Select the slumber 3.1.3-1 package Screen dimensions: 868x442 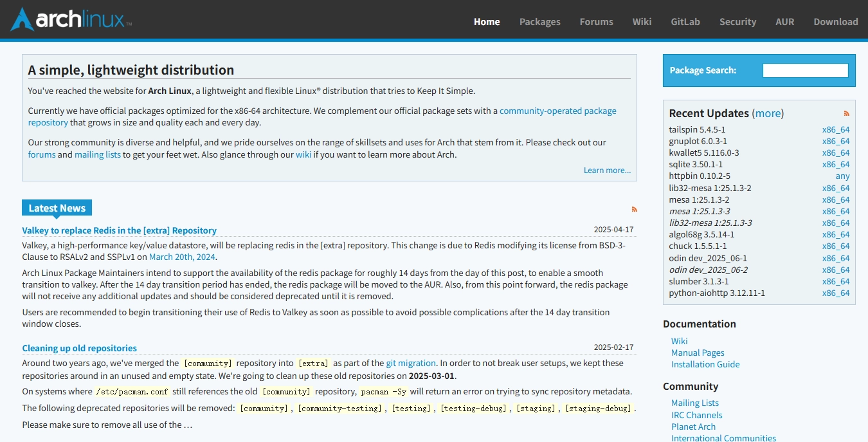pos(699,281)
